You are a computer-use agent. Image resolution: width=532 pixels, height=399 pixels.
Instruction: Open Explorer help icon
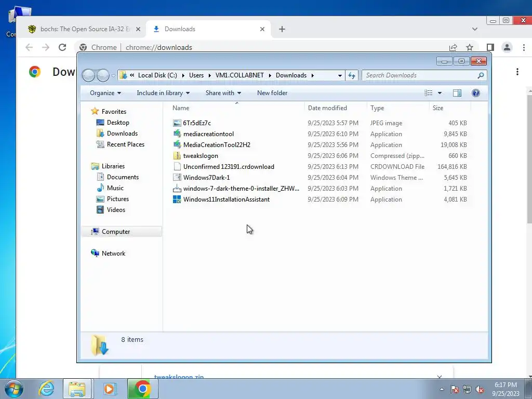coord(476,93)
